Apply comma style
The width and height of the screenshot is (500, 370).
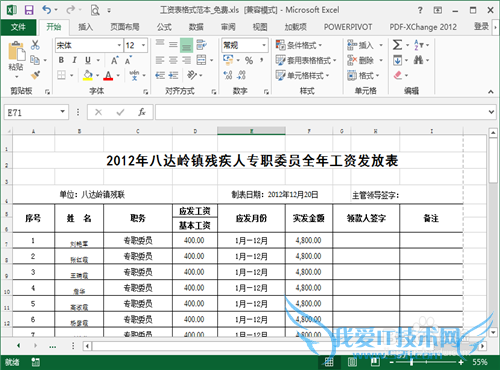click(262, 60)
